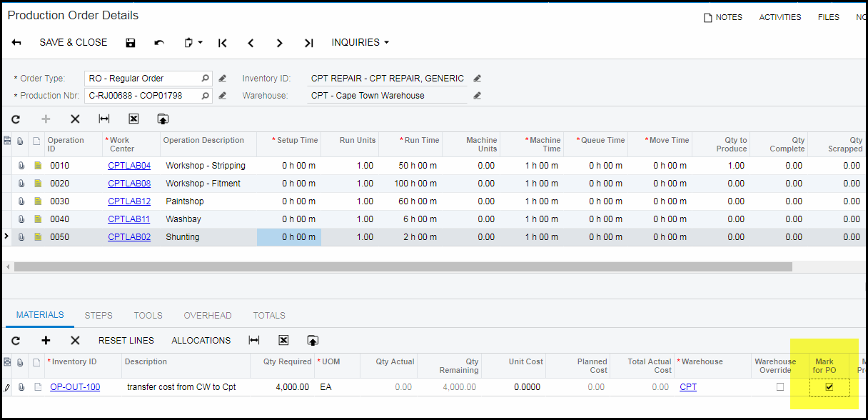
Task: Go to the next record arrow
Action: tap(280, 43)
